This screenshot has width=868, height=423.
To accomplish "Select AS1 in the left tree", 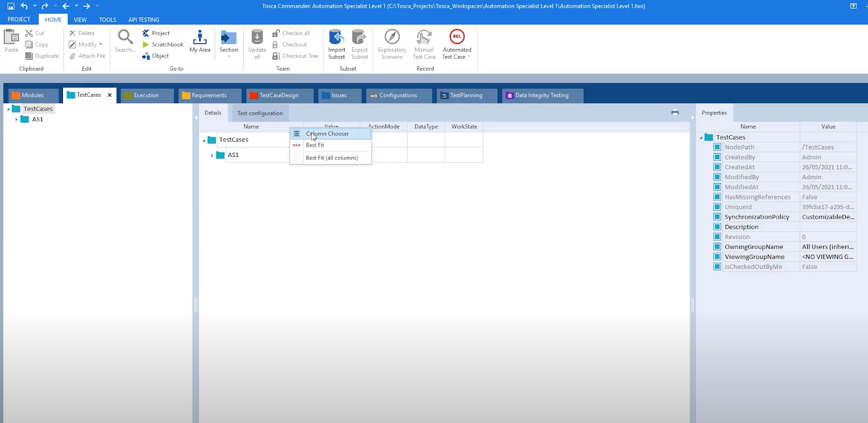I will click(x=37, y=119).
